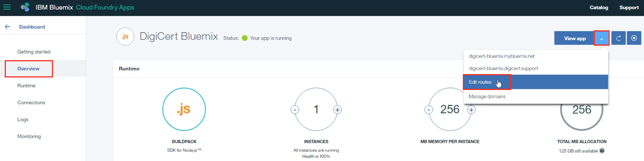644x161 pixels.
Task: Go to Connections in the sidebar
Action: (x=31, y=103)
